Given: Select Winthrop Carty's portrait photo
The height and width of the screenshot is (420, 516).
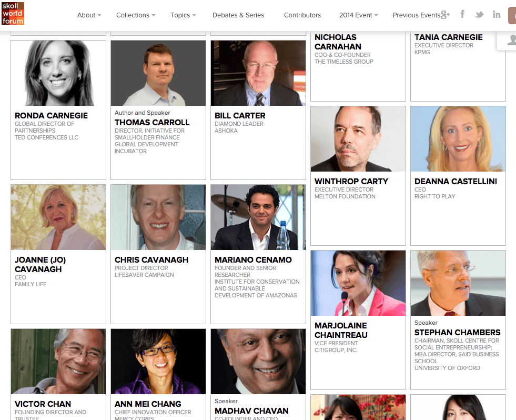Looking at the screenshot, I should click(358, 138).
